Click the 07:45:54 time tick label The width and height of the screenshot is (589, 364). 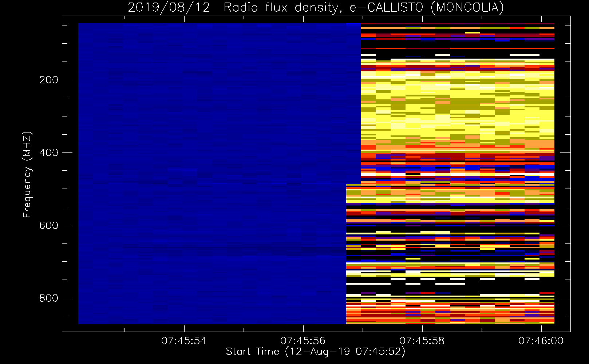coord(184,341)
